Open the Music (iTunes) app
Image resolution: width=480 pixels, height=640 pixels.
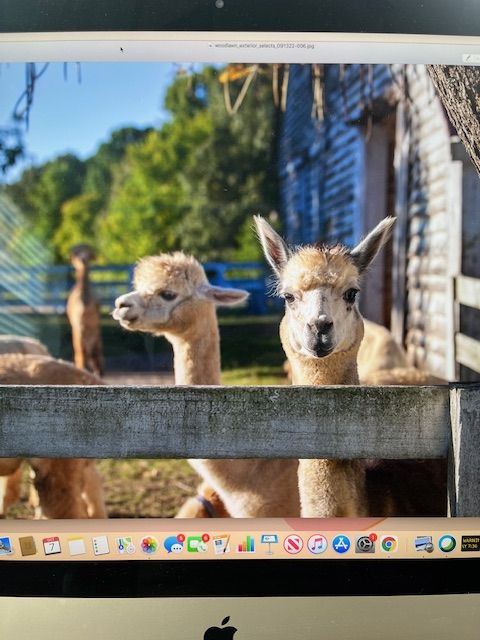317,544
